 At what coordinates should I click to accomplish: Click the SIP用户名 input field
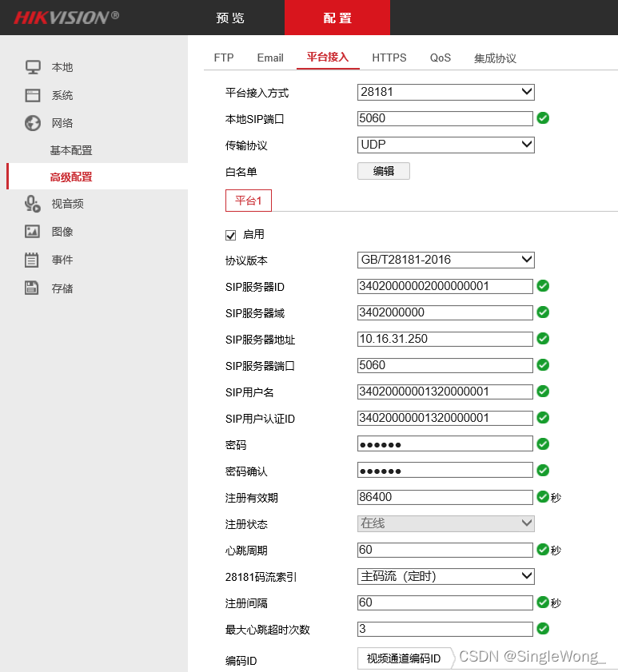pyautogui.click(x=445, y=392)
